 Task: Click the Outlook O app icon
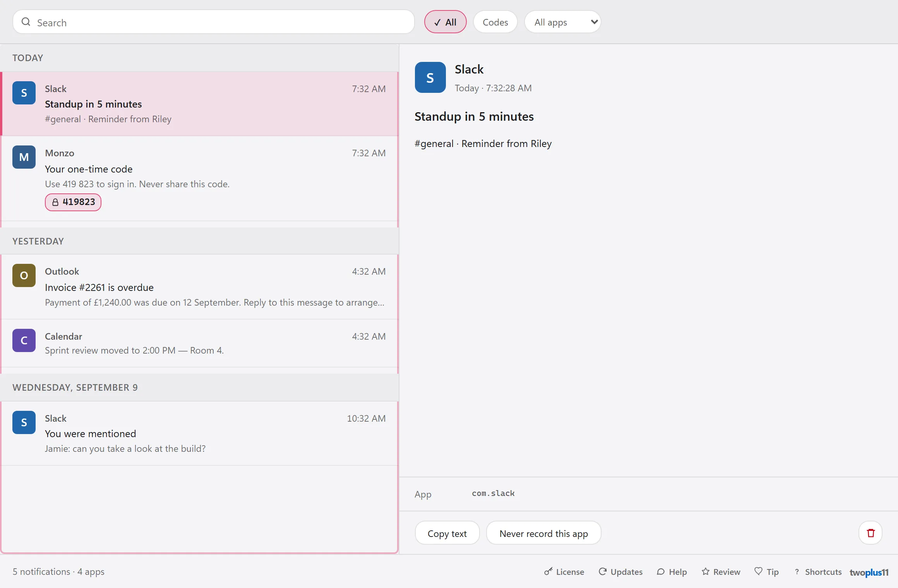tap(24, 275)
